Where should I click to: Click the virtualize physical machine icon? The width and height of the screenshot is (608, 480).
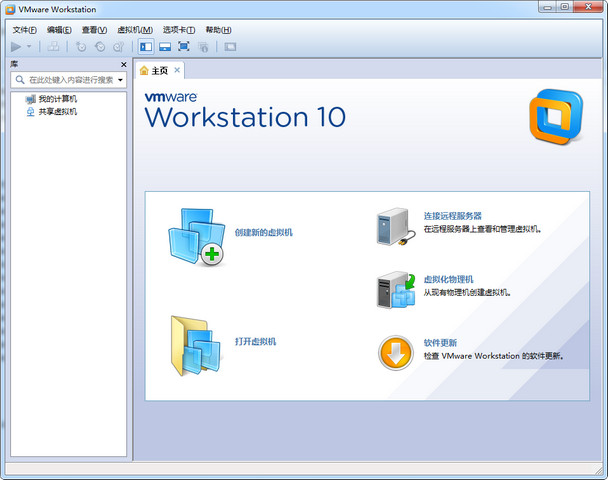coord(395,290)
